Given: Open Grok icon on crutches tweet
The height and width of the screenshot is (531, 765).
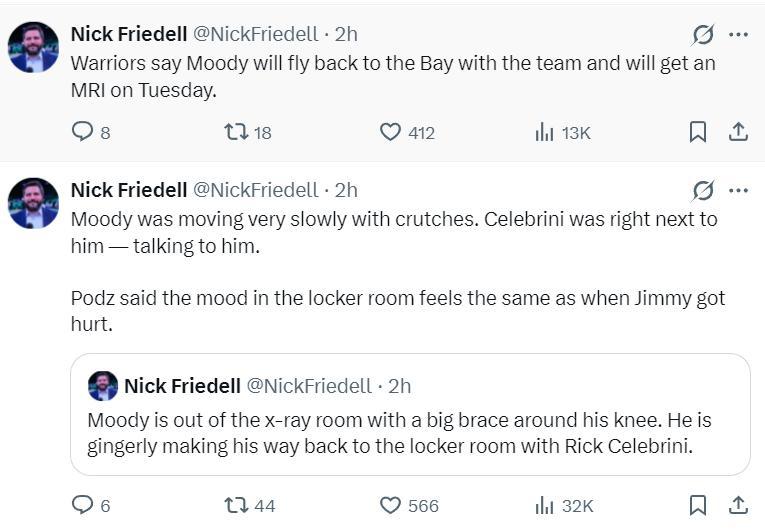Looking at the screenshot, I should point(704,190).
